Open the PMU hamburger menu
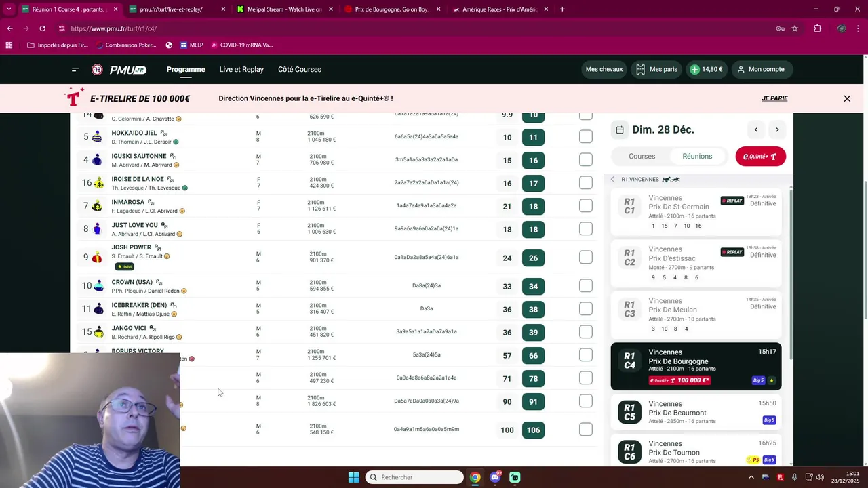Viewport: 868px width, 488px height. coord(75,69)
